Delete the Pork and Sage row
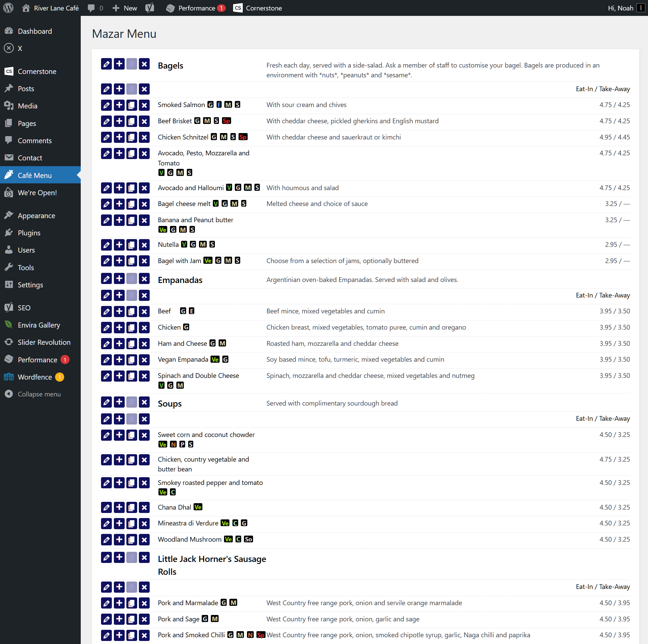648x644 pixels. pyautogui.click(x=144, y=619)
